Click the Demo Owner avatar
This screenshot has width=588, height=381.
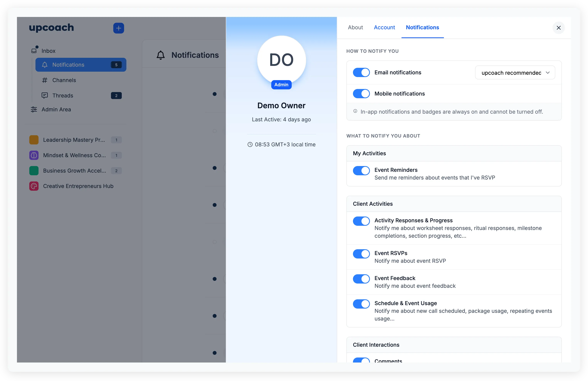tap(281, 60)
